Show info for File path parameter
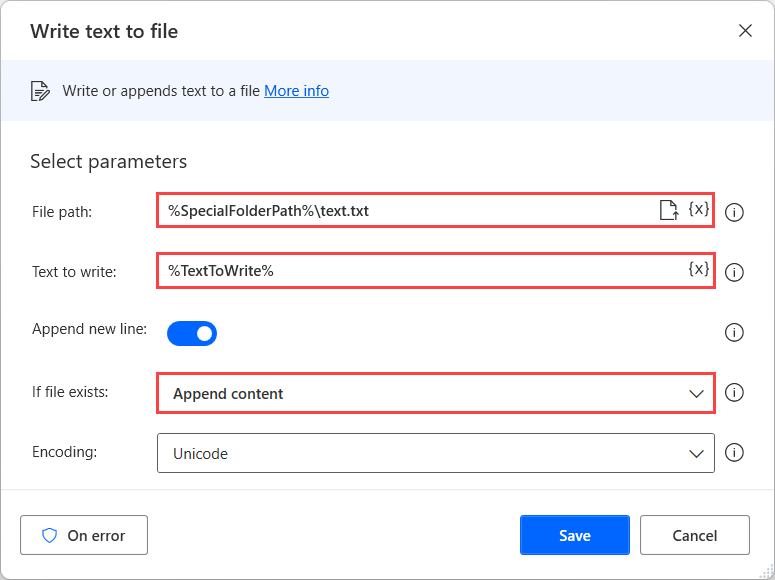Viewport: 775px width, 580px height. pyautogui.click(x=734, y=213)
